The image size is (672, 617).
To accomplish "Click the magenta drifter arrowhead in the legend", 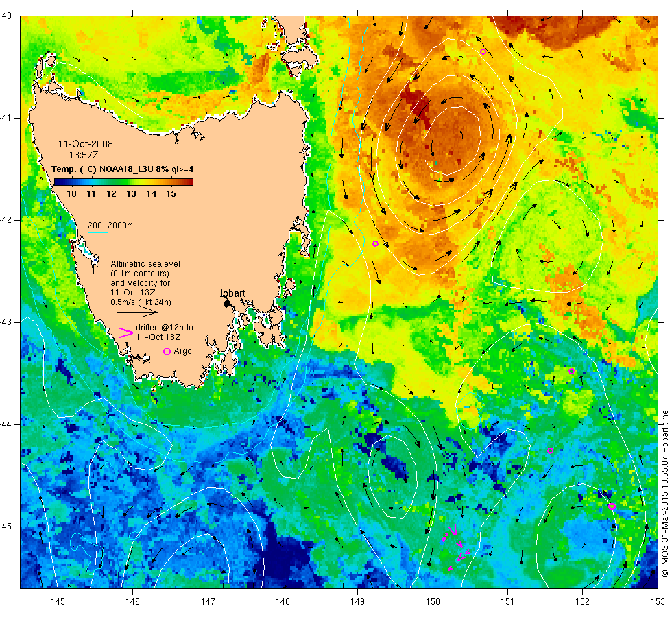I will 125,332.
